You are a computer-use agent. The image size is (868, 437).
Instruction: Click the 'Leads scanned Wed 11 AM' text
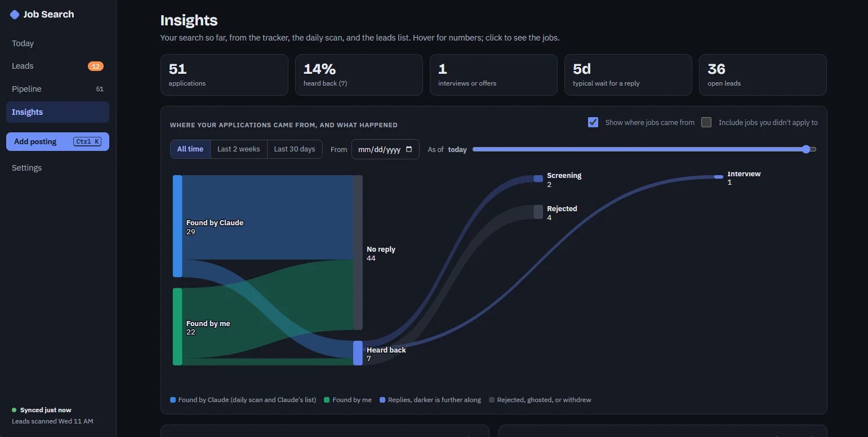pyautogui.click(x=52, y=421)
